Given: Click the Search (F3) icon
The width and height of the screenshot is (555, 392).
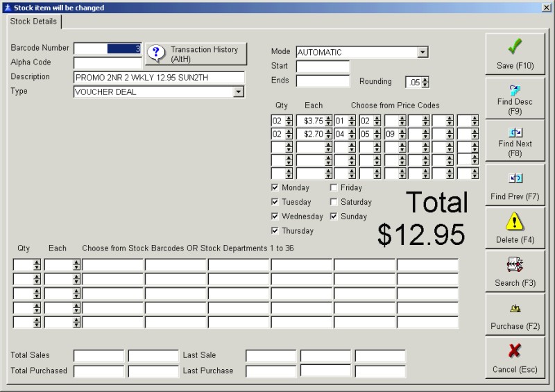Looking at the screenshot, I should (514, 264).
